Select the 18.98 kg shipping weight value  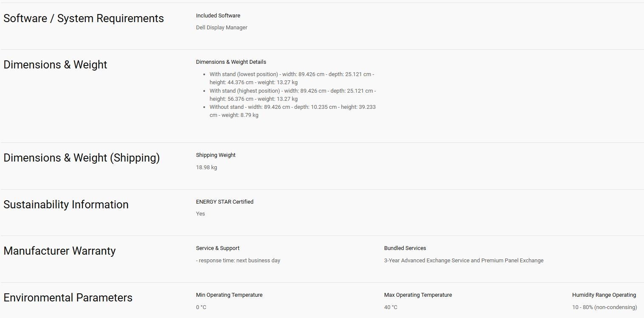[x=206, y=168]
